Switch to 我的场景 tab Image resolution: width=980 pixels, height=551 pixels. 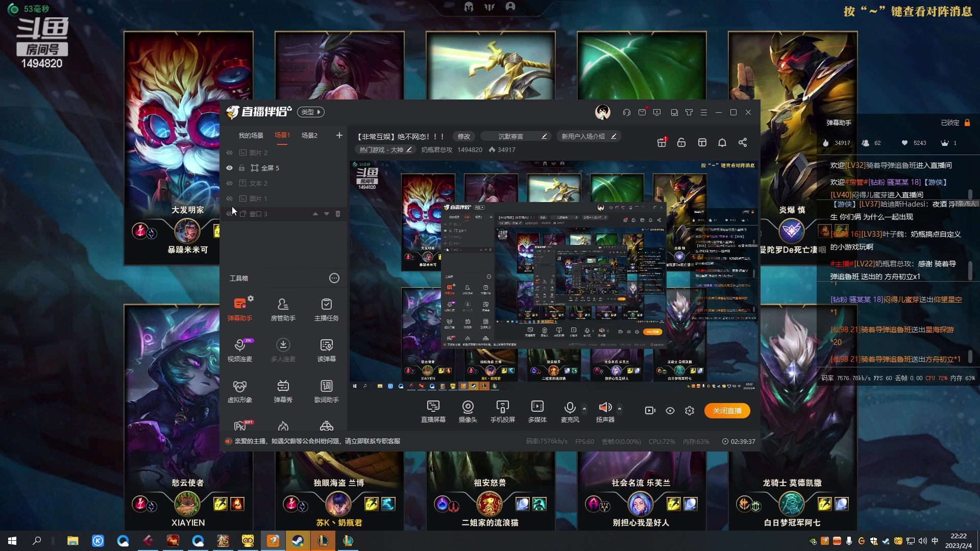coord(251,135)
